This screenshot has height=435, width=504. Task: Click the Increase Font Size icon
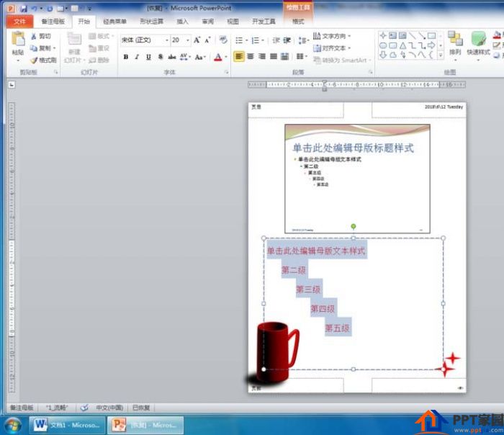[197, 40]
